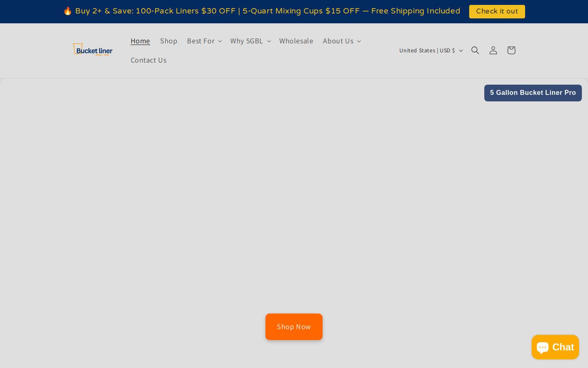Click the 5 Gallon Bucket Liner Pro badge
This screenshot has width=588, height=368.
click(533, 93)
